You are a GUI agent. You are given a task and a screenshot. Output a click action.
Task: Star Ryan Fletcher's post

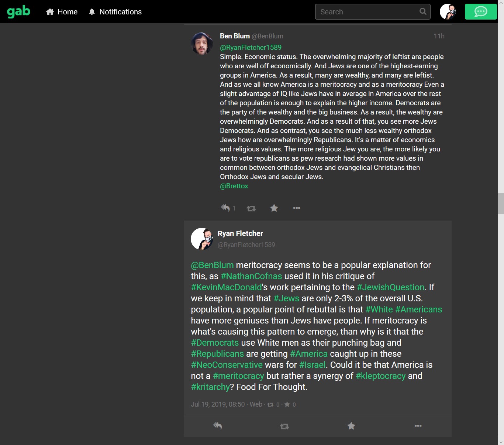[x=351, y=426]
